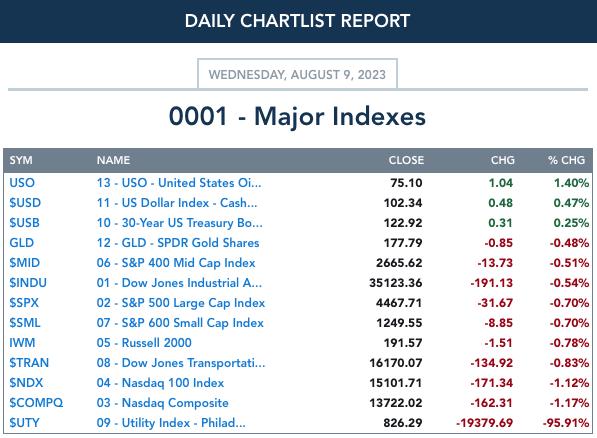
Task: Open S&P 600 Small Cap Index link
Action: (x=180, y=323)
